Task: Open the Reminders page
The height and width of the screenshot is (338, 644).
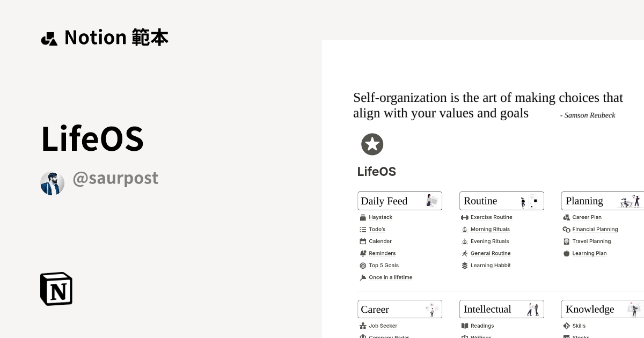Action: tap(382, 253)
